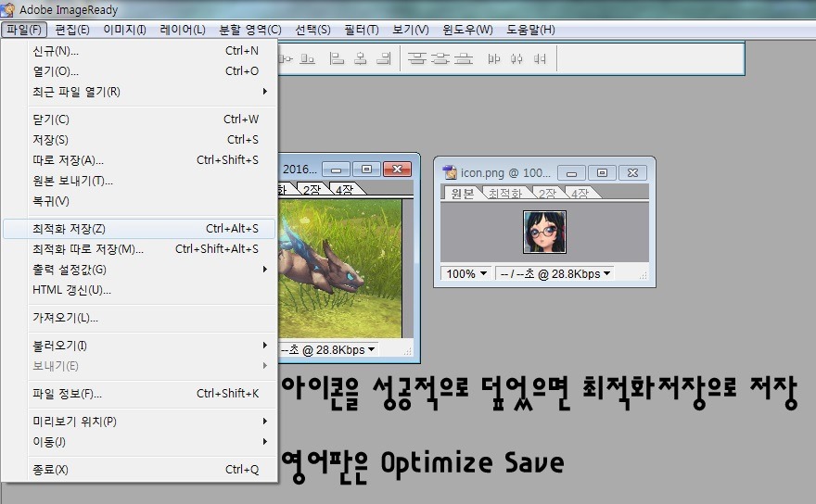This screenshot has width=816, height=504.
Task: Select 종료(X) to quit ImageReady
Action: [x=139, y=469]
